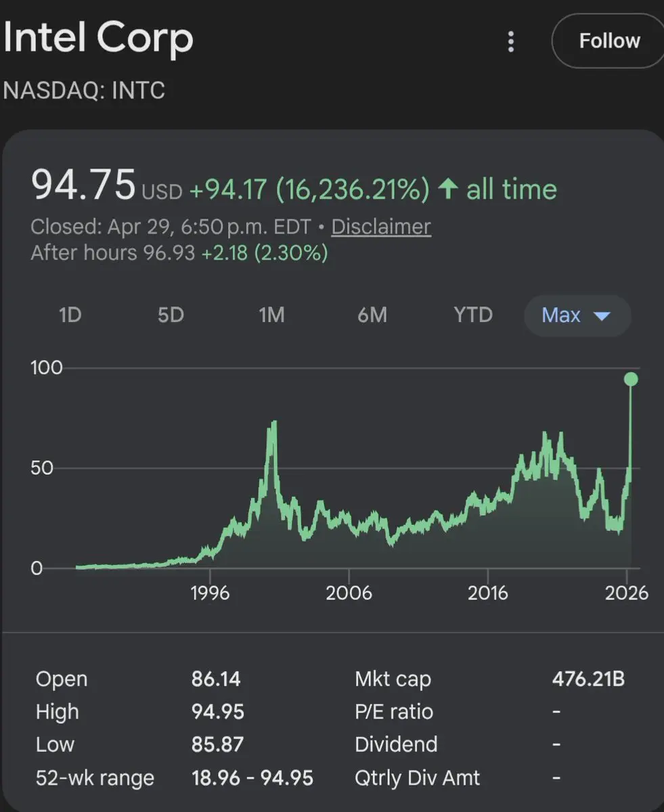Click the After hours price 96.93
This screenshot has height=812, width=664.
169,254
